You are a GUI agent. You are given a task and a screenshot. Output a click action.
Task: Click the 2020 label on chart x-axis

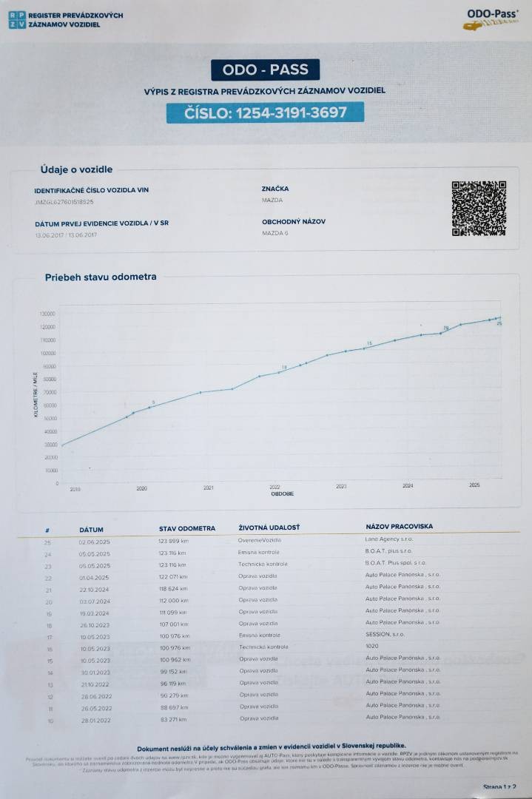(x=141, y=488)
